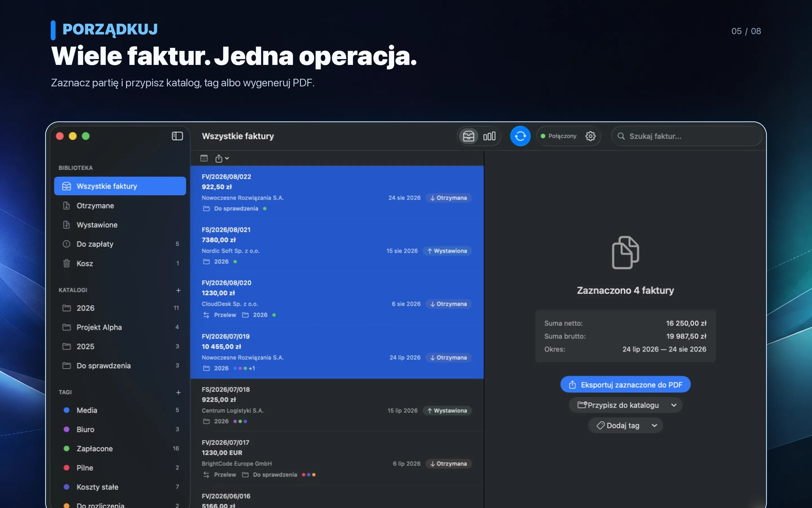Open the 2026 catalog folder
Screen dimensions: 812x508
pos(120,308)
